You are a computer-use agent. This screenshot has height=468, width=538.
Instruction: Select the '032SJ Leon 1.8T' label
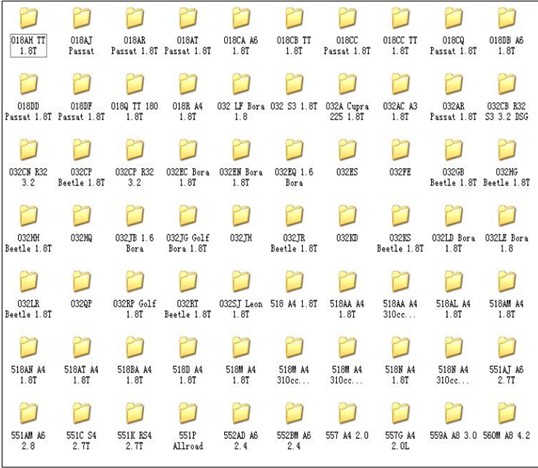click(x=241, y=309)
